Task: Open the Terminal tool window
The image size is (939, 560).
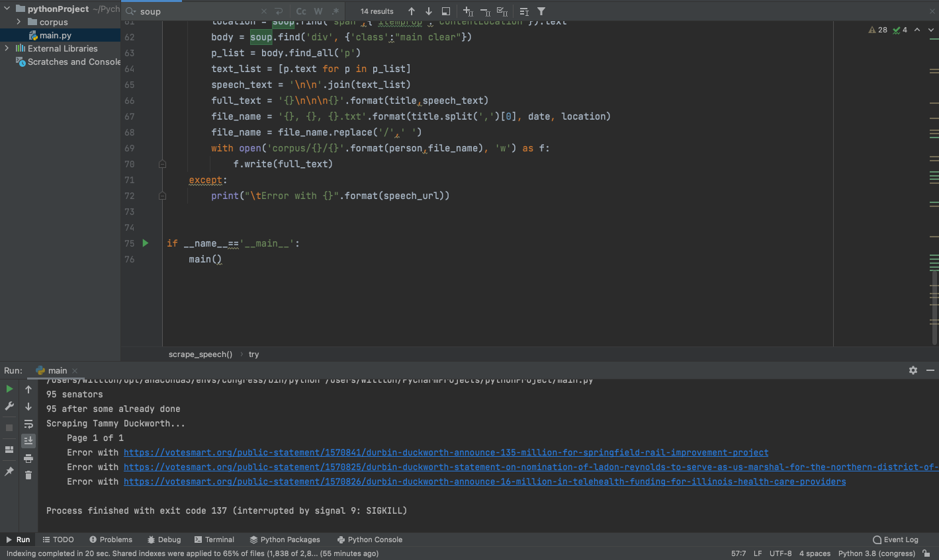Action: pos(214,540)
